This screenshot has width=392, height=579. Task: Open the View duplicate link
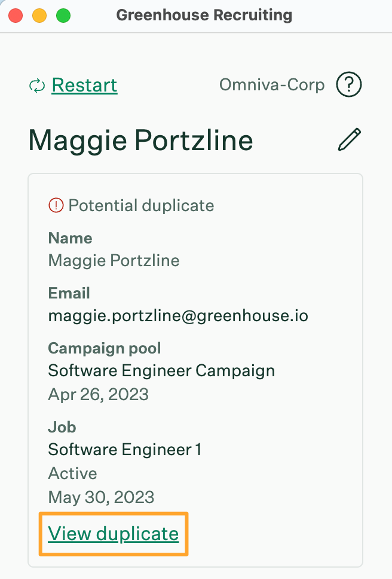[x=114, y=534]
